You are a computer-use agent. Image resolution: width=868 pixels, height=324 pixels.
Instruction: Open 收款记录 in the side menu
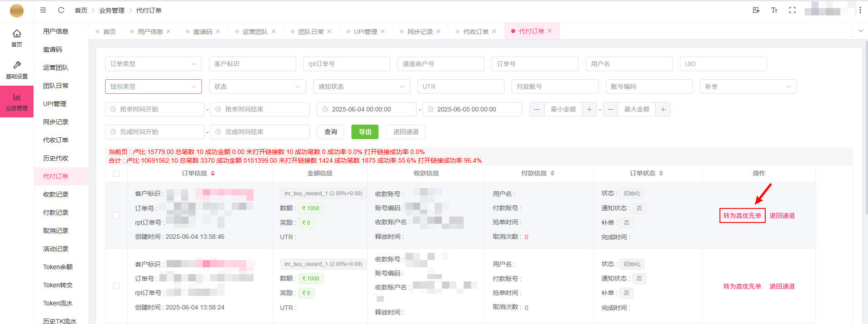56,194
